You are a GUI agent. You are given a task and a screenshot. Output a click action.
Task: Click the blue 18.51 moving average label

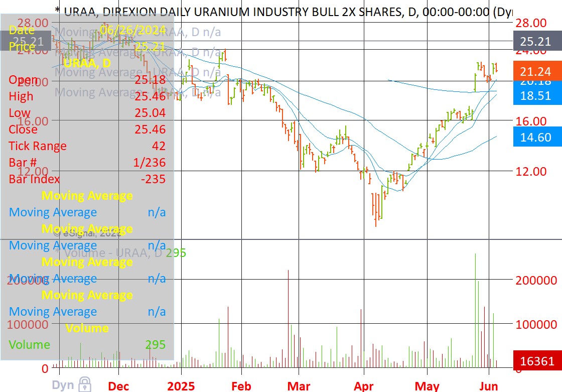pos(537,95)
